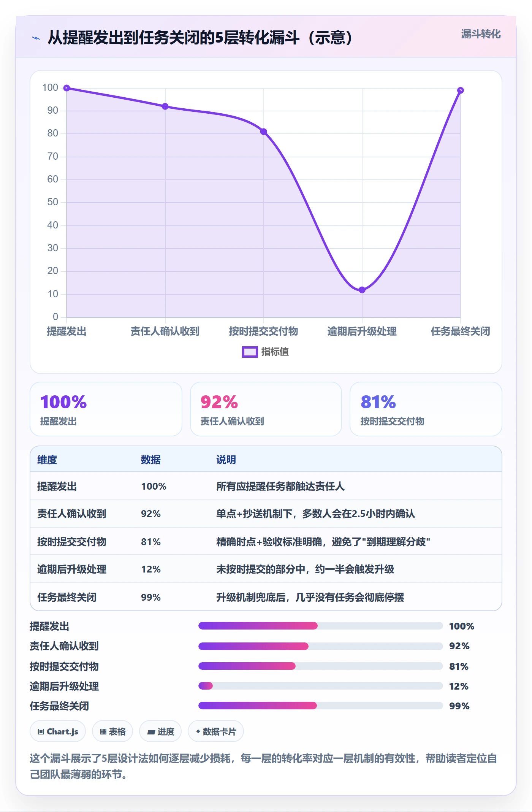This screenshot has height=812, width=532.
Task: Click the footer paragraph starting 这个漏斗展示了
Action: point(264,766)
